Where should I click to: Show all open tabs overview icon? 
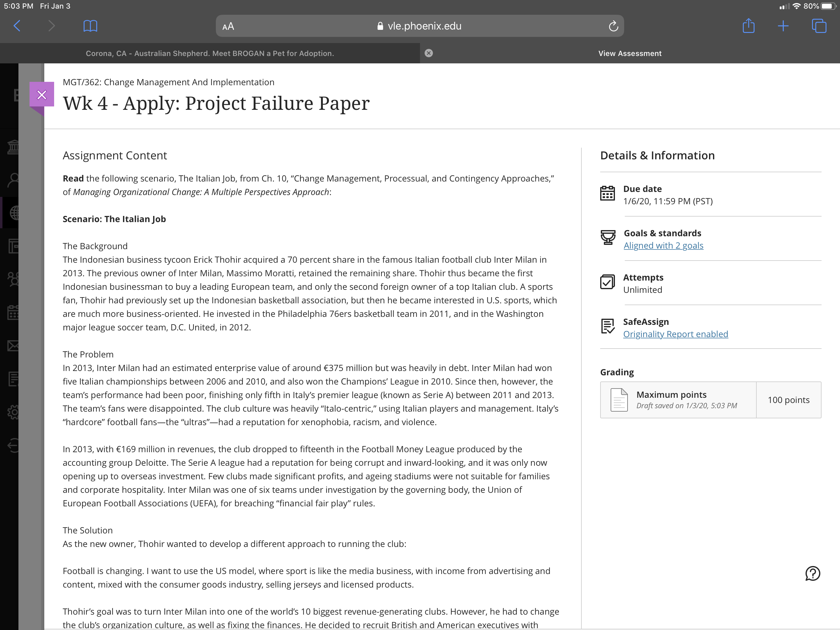click(819, 26)
